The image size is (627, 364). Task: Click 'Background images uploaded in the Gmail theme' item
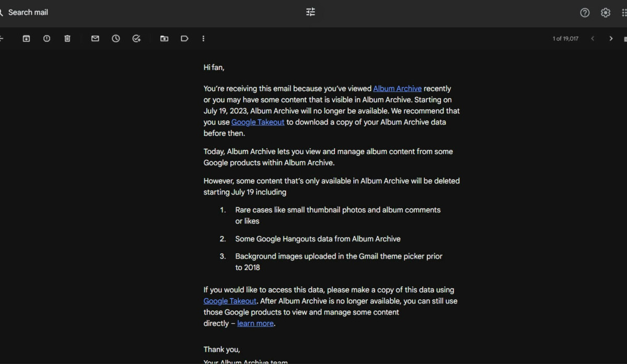point(339,262)
